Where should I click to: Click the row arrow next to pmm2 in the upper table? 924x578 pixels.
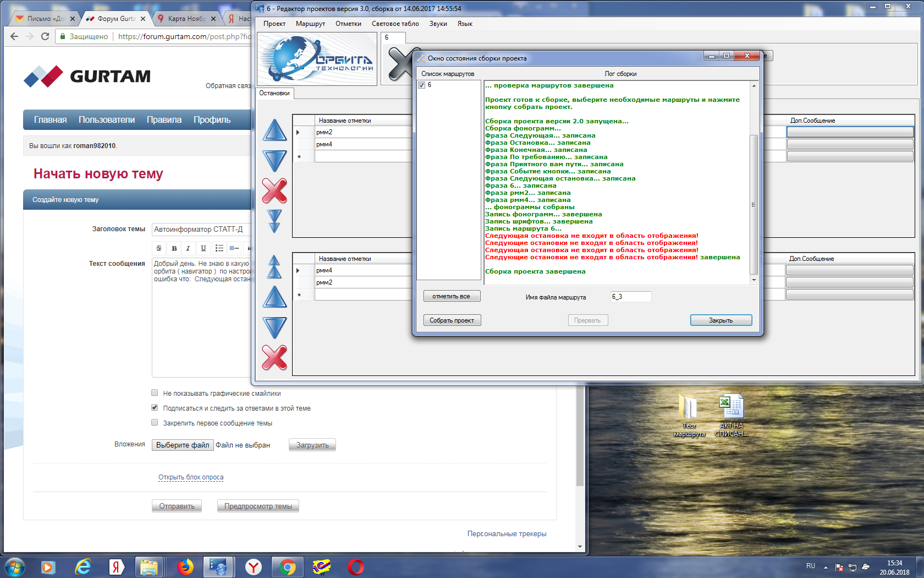(298, 132)
